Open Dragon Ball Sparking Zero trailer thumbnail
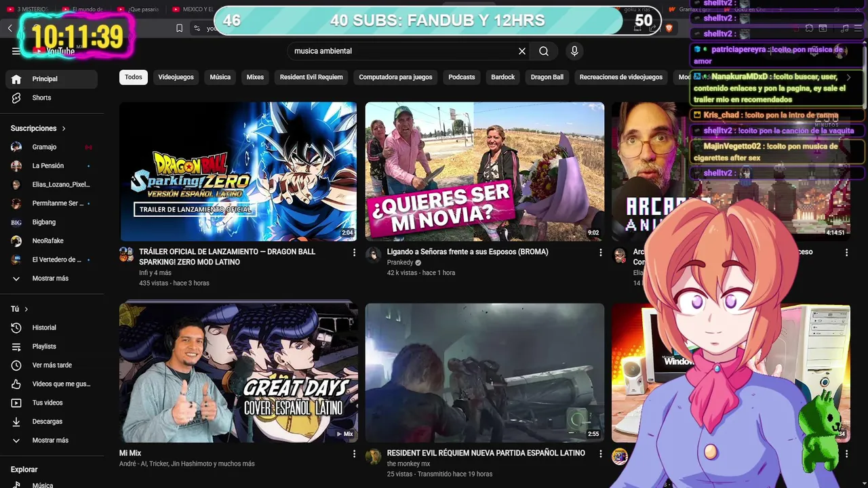Screen dimensions: 868x488 (x=238, y=171)
